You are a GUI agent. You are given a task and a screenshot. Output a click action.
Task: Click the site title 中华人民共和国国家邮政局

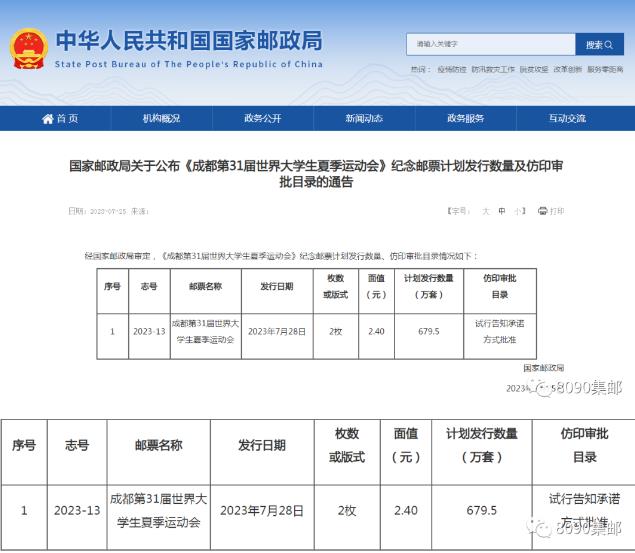pyautogui.click(x=189, y=41)
